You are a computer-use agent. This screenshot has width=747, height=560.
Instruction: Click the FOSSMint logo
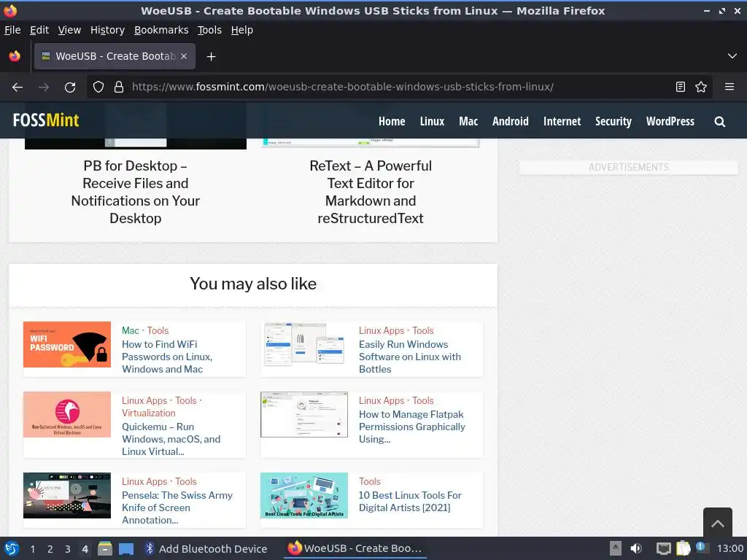[46, 120]
